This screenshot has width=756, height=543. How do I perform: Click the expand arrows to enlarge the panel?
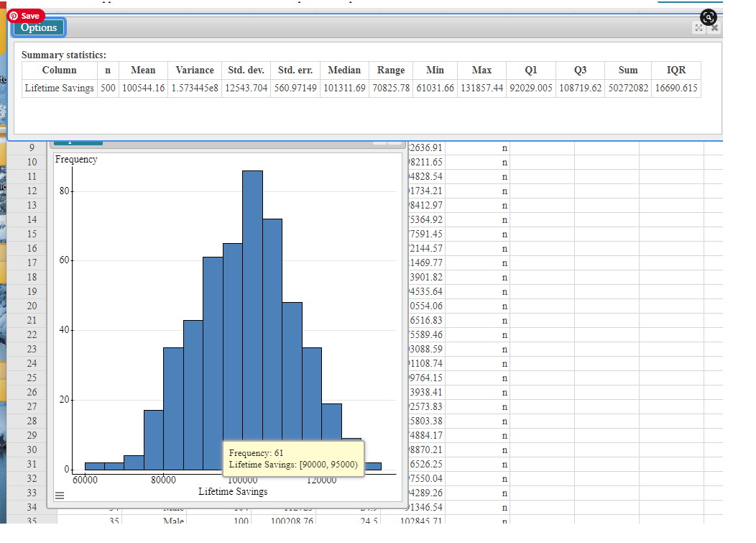pos(699,27)
